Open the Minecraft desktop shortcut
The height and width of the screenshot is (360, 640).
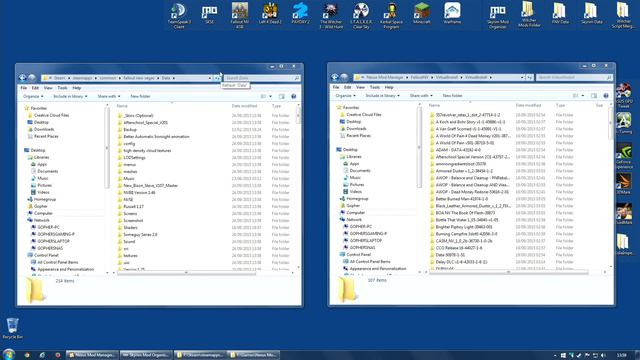coord(422,13)
